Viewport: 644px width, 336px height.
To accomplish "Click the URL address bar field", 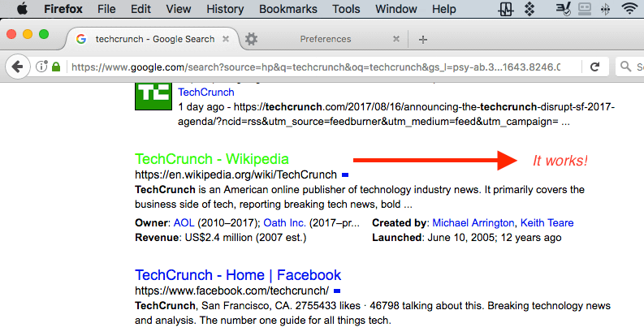I will click(x=315, y=67).
